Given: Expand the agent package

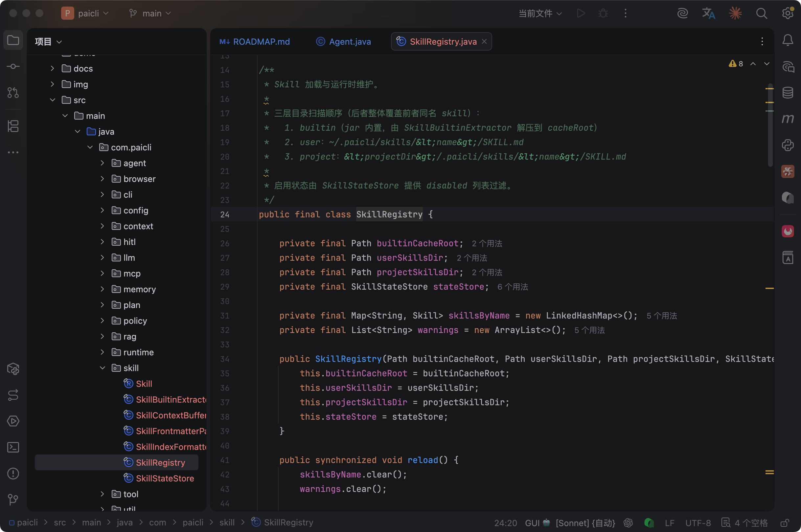Looking at the screenshot, I should click(x=103, y=163).
